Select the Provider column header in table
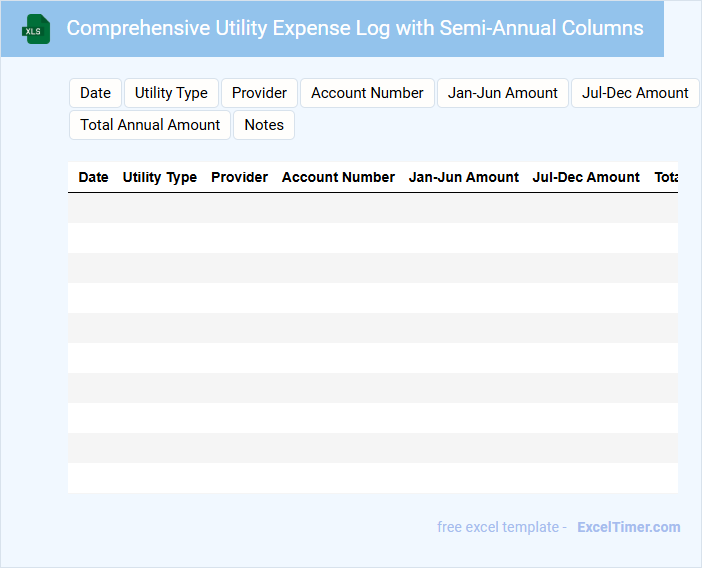This screenshot has width=702, height=568. pyautogui.click(x=239, y=177)
